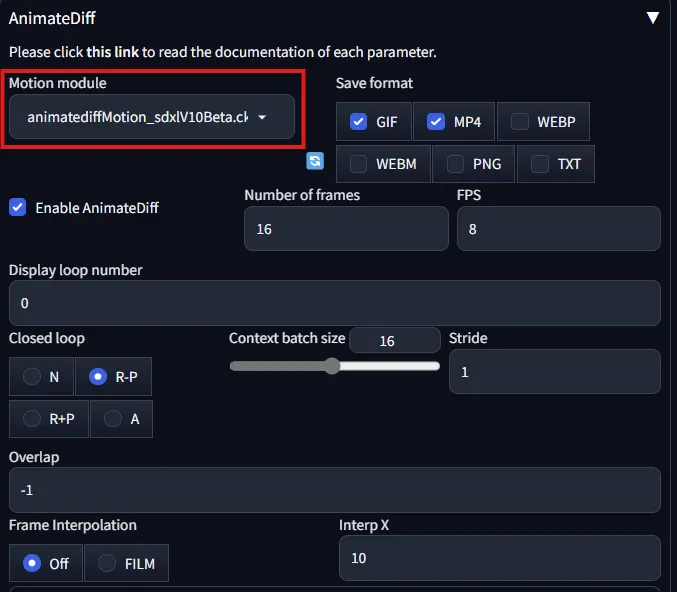Select closed loop option A

[x=113, y=419]
